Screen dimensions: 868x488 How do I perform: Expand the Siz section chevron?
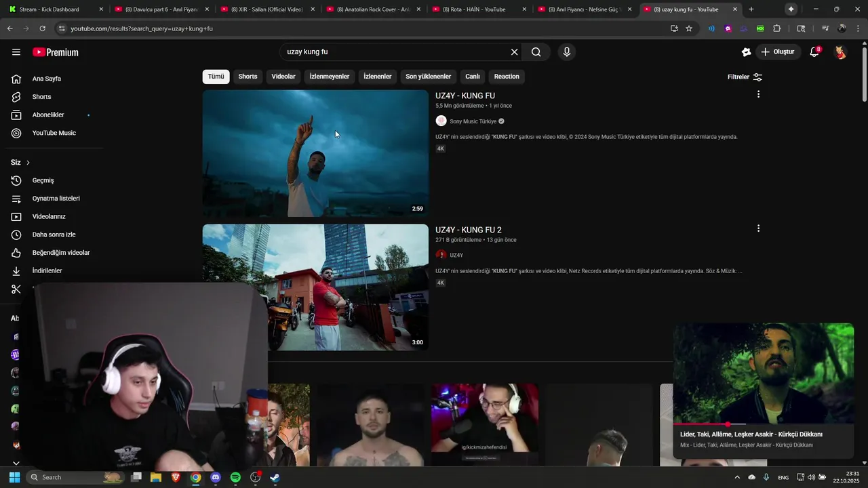click(x=28, y=163)
